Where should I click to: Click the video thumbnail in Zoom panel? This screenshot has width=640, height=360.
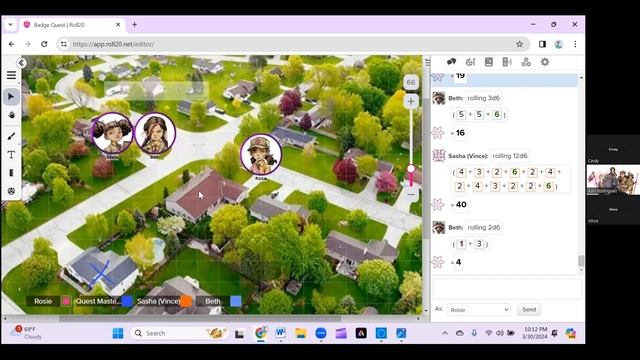pos(613,180)
